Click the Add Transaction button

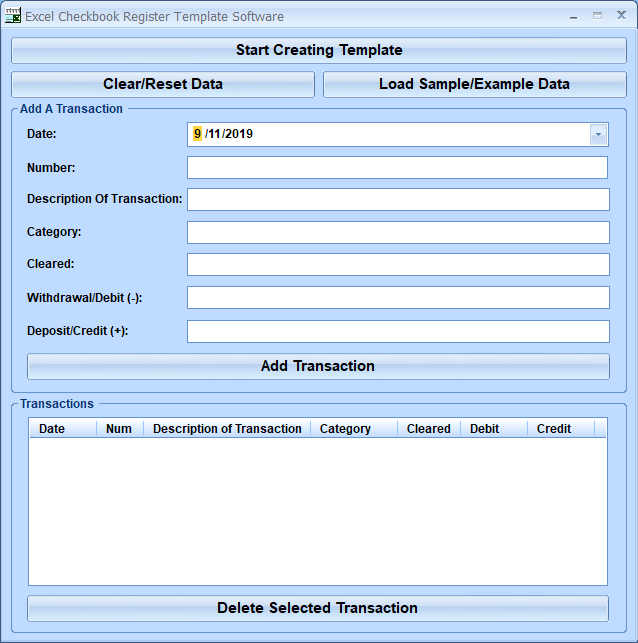318,366
